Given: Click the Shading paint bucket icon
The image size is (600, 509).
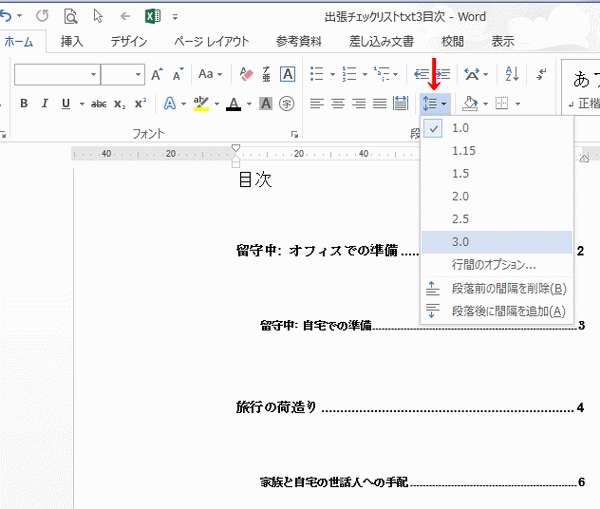Looking at the screenshot, I should (470, 103).
